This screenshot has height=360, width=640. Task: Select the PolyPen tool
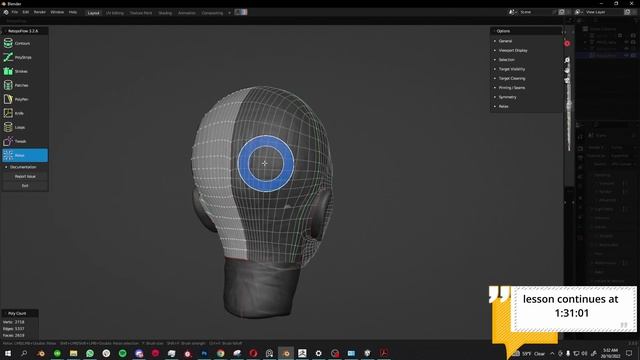[25, 99]
